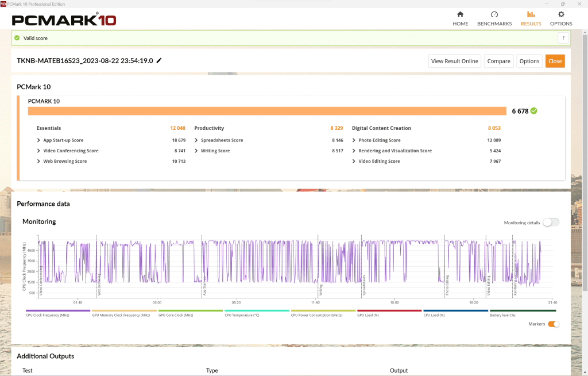588x376 pixels.
Task: Turn off the Markers switch
Action: (554, 324)
